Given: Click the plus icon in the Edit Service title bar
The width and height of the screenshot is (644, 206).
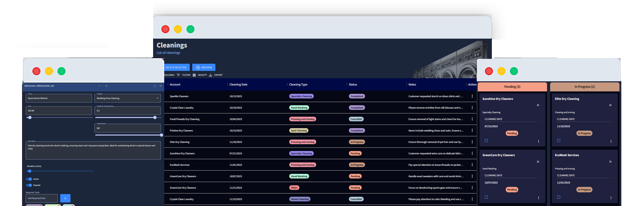Looking at the screenshot, I should [x=106, y=86].
